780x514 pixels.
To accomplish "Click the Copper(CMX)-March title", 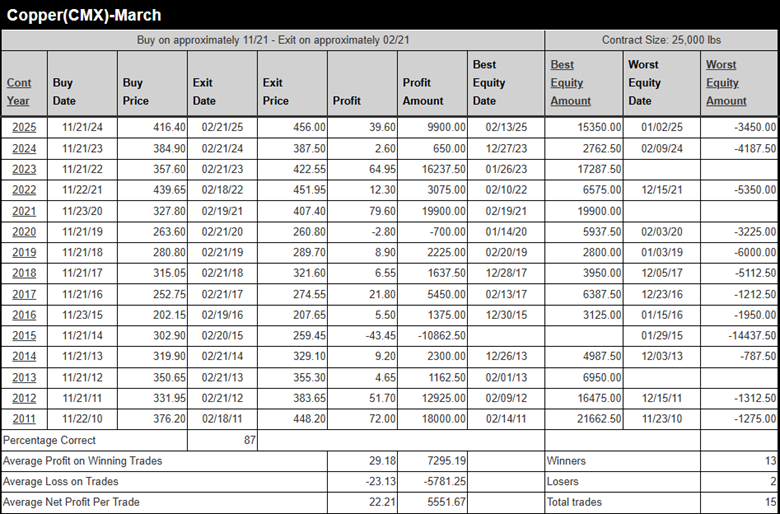I will tap(84, 15).
